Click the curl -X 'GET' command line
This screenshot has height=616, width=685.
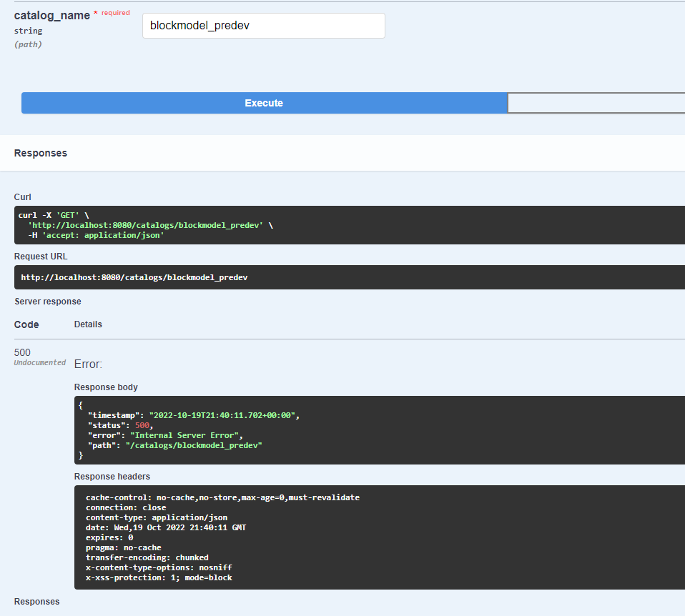tap(54, 215)
